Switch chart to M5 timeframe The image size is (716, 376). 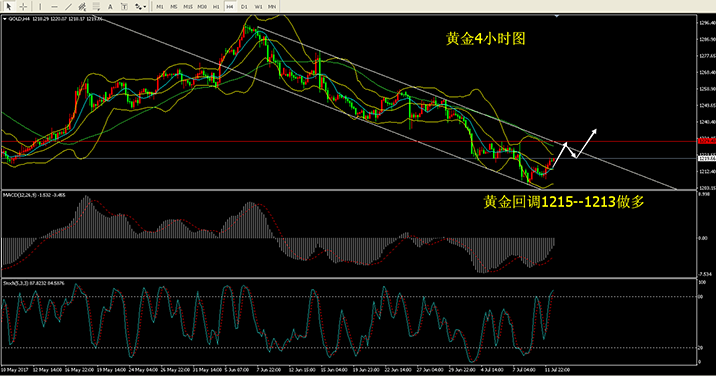coord(174,7)
